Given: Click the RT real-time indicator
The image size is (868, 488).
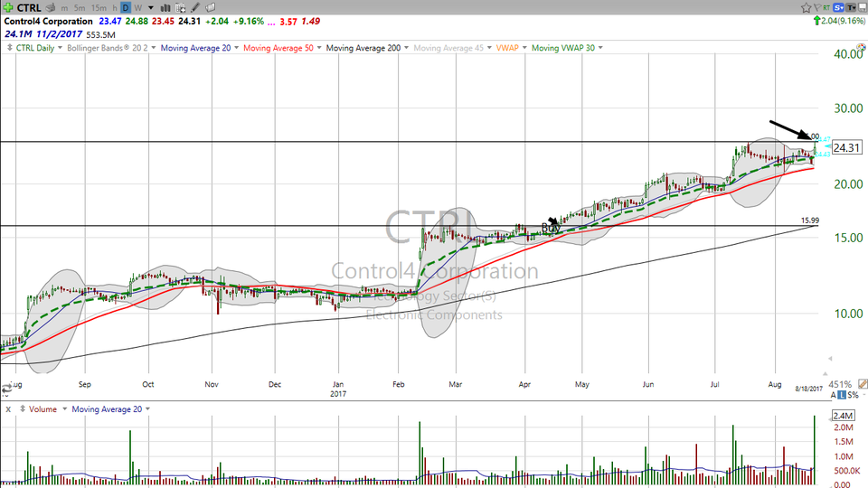Looking at the screenshot, I should point(826,8).
